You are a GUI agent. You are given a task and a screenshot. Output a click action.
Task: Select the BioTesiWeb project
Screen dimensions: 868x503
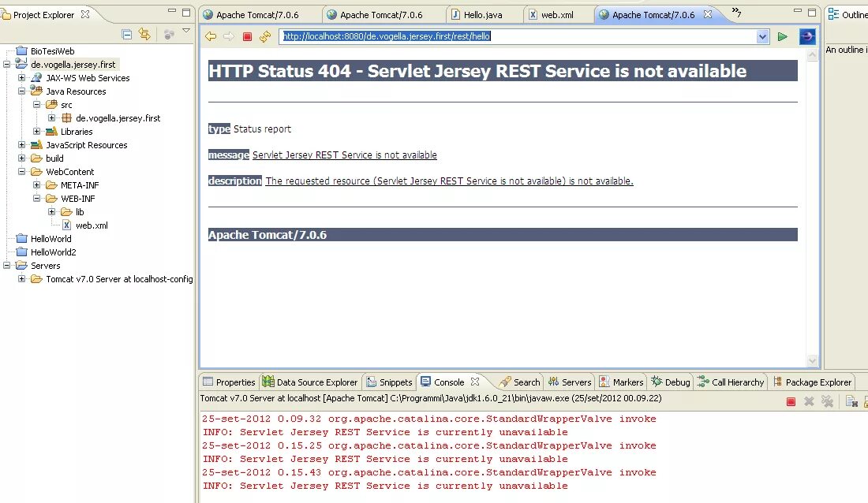click(x=46, y=51)
